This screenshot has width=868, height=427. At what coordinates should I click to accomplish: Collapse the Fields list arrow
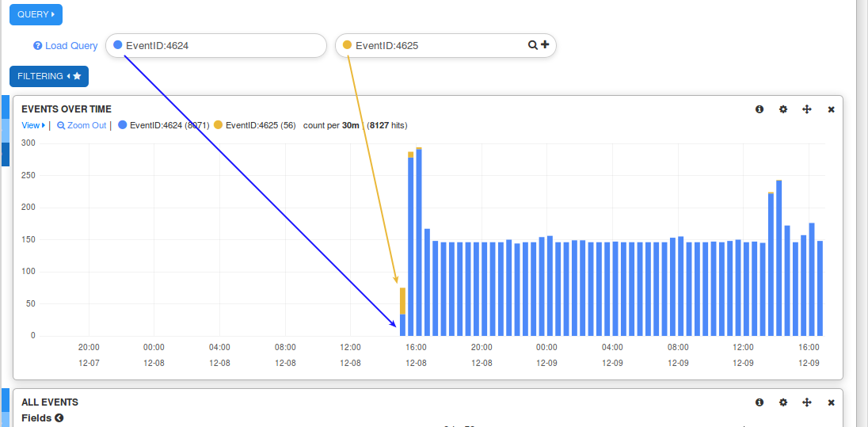click(59, 418)
